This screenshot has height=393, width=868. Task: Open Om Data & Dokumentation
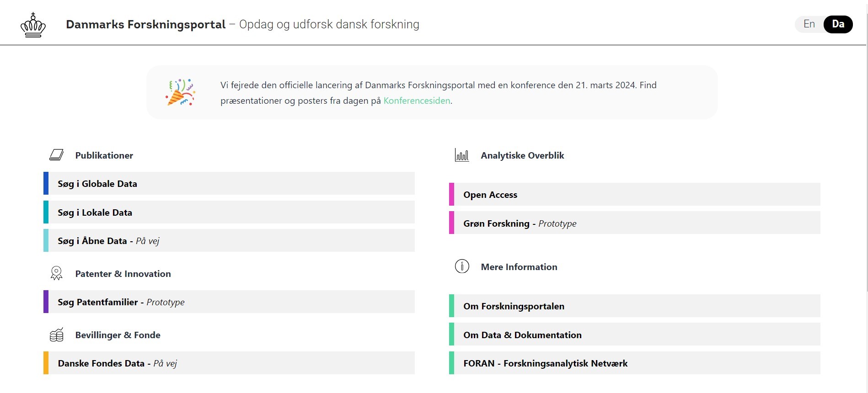click(634, 335)
